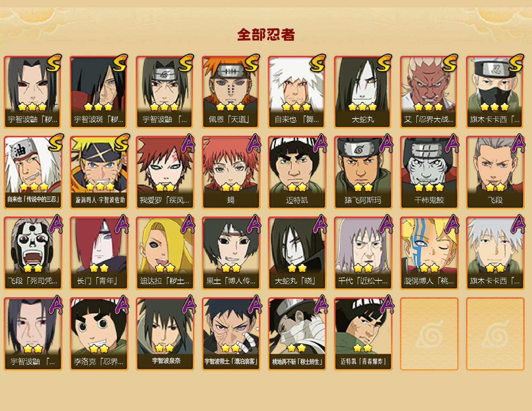Screen dimensions: 532x411
Task: Click the 全部忍者 heading
Action: coord(266,34)
